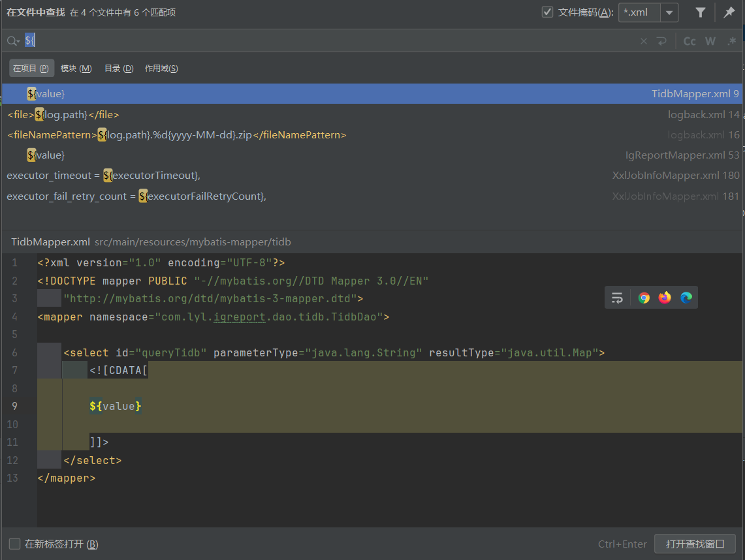Select the 在项目 (P) scope tab
The width and height of the screenshot is (745, 560).
(31, 69)
